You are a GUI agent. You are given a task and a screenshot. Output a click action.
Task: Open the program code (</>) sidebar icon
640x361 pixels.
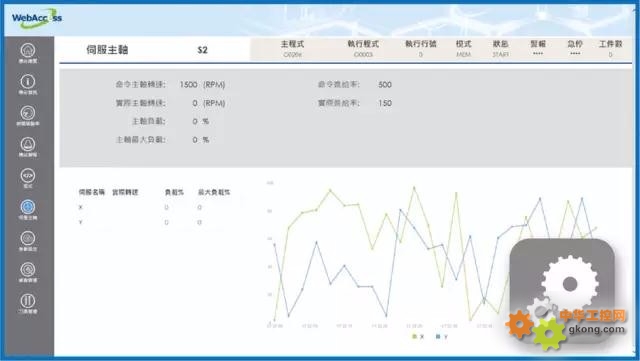(x=28, y=178)
